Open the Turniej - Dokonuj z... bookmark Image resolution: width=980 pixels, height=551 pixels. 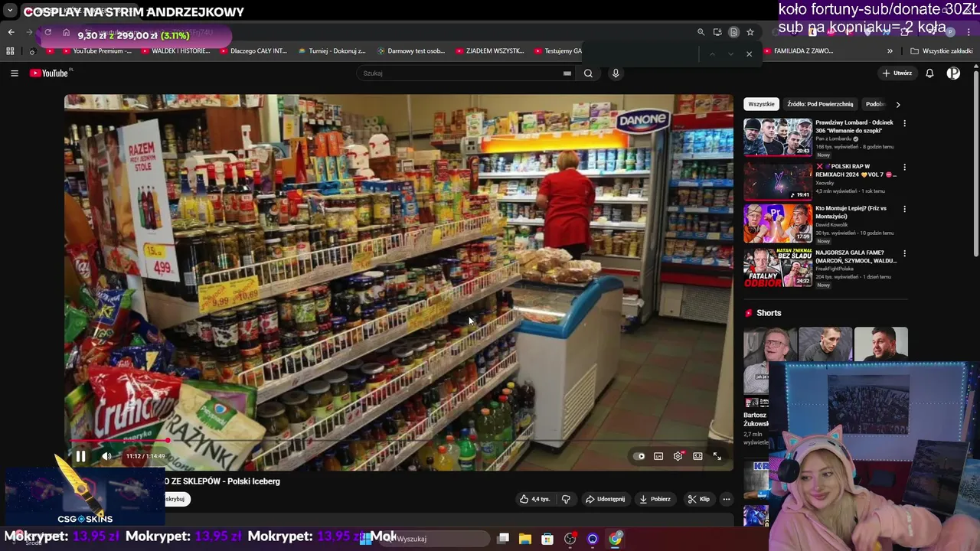point(332,51)
